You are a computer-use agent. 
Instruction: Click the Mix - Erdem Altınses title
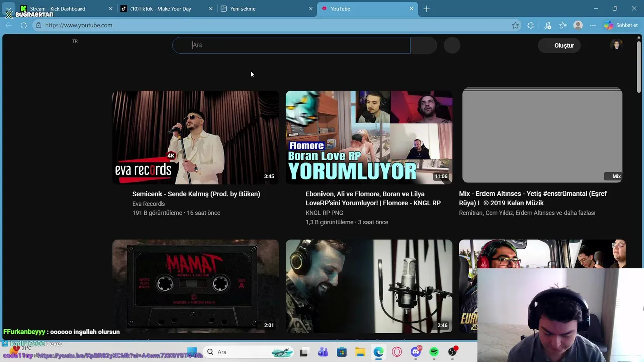pos(533,198)
